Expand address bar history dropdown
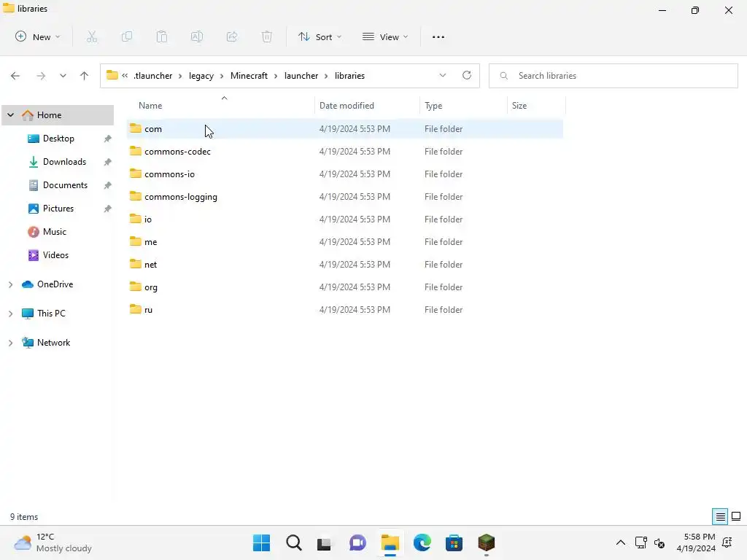The height and width of the screenshot is (560, 747). [443, 75]
